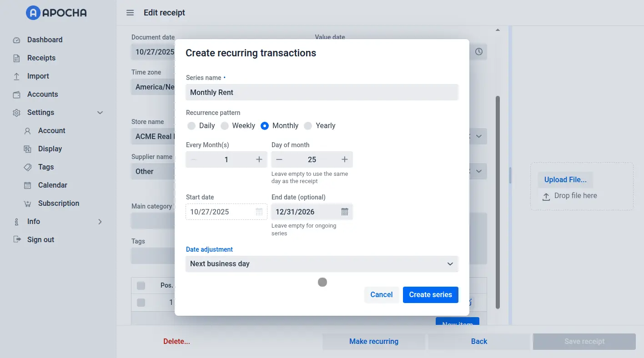
Task: Open the Date adjustment dropdown
Action: pos(322,264)
